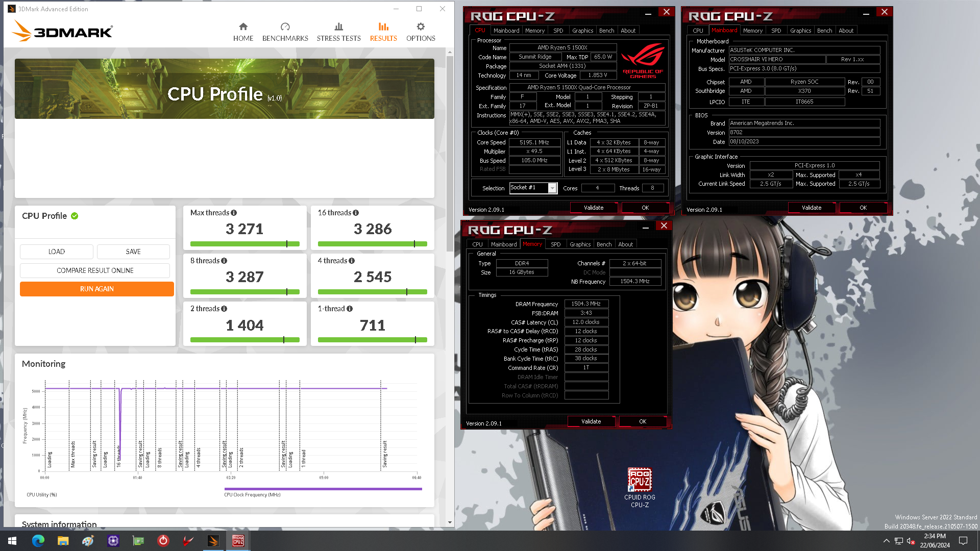
Task: Click BIOS Version field 8702
Action: click(x=804, y=132)
